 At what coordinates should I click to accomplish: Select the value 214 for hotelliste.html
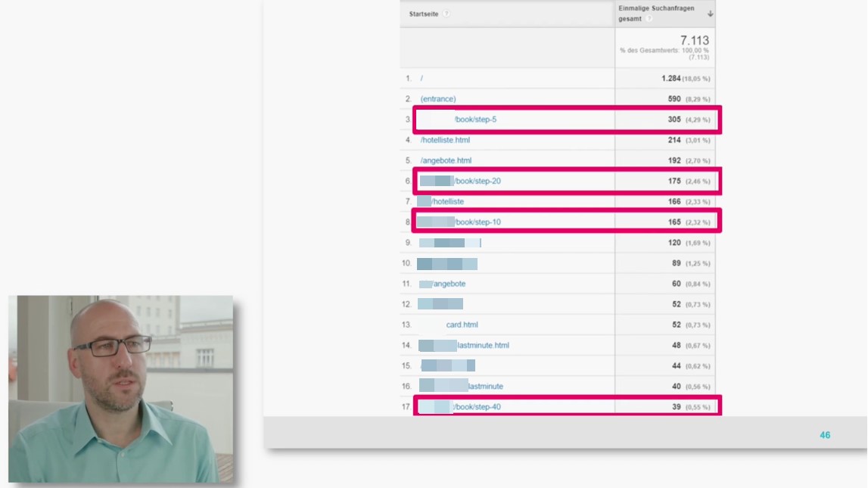[674, 140]
